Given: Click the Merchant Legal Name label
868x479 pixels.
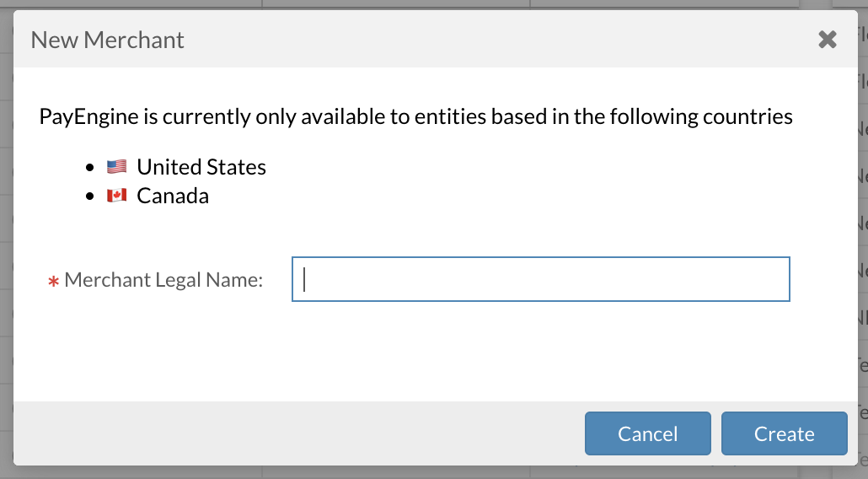Looking at the screenshot, I should tap(163, 280).
